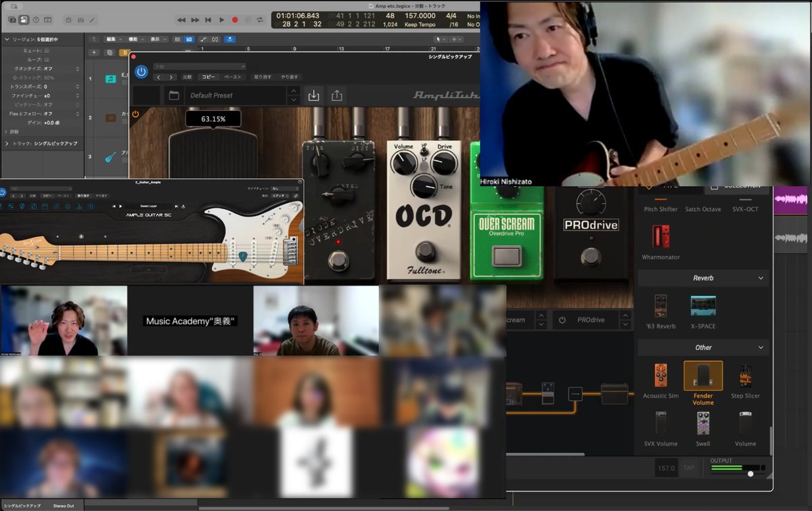Select the Acoustic Sim pedal

[x=660, y=381]
